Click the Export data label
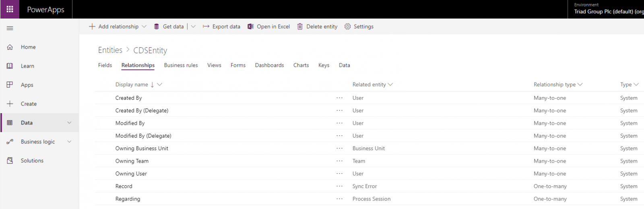Screen dimensions: 644x209 (x=226, y=27)
